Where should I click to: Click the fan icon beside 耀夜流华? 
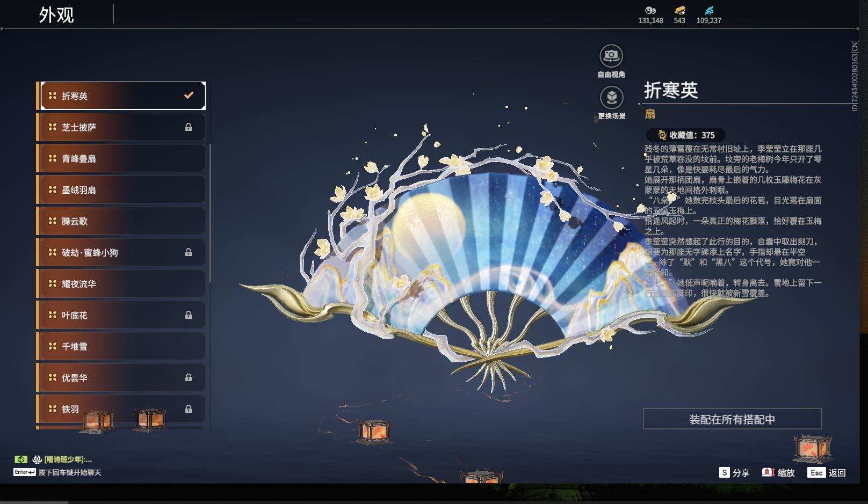pos(52,283)
